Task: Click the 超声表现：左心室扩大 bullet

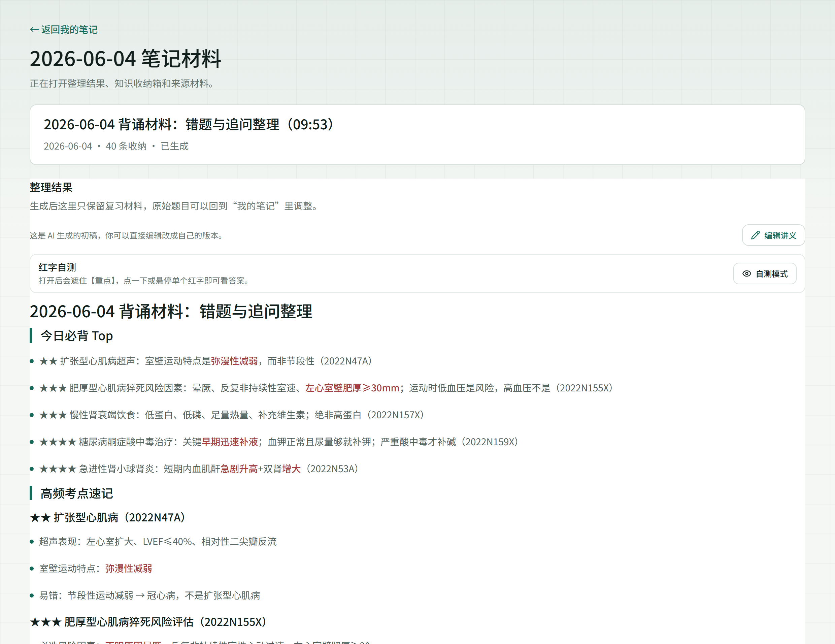Action: click(x=158, y=542)
